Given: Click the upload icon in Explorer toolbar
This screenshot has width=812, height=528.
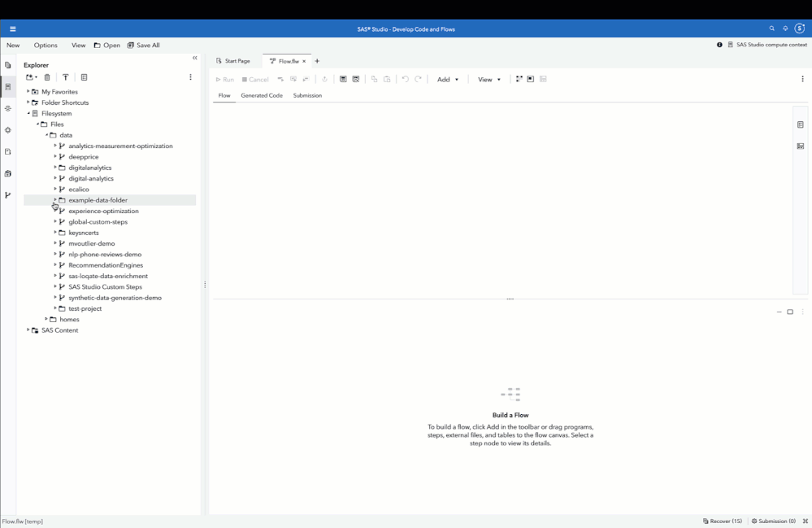Looking at the screenshot, I should click(x=65, y=77).
